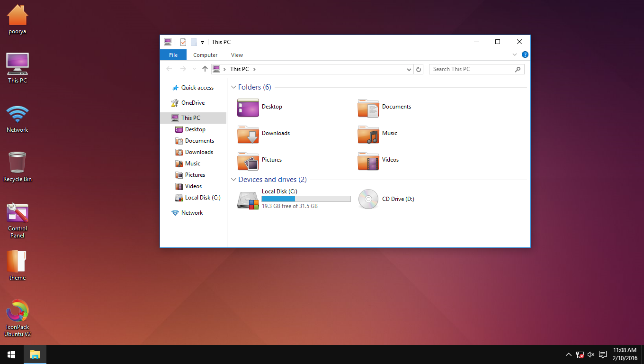Image resolution: width=644 pixels, height=364 pixels.
Task: Collapse the Folders (6) group
Action: pyautogui.click(x=233, y=87)
